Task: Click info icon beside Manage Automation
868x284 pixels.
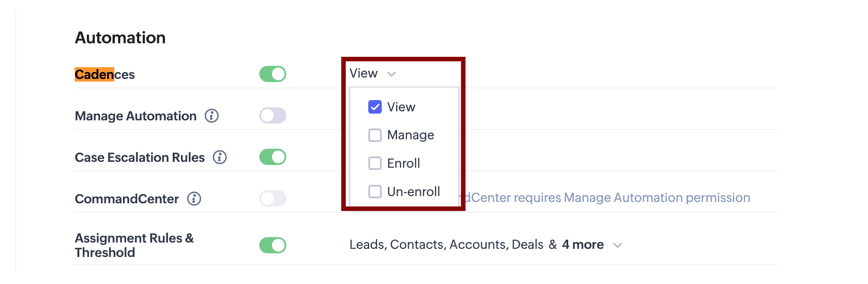Action: pyautogui.click(x=212, y=116)
